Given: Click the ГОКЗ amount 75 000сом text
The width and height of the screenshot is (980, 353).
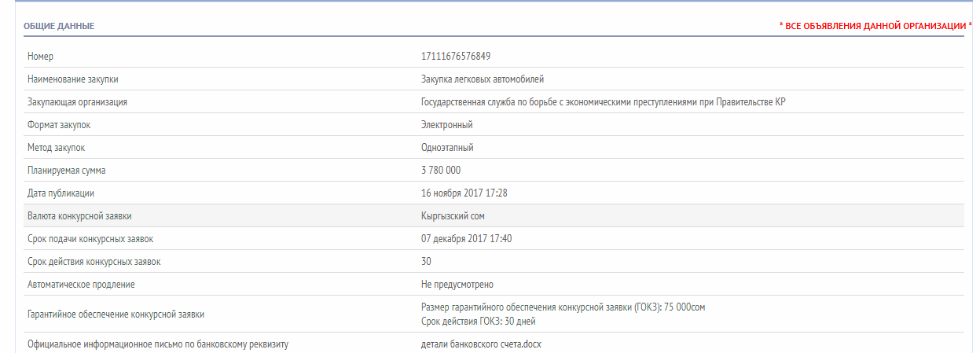Looking at the screenshot, I should pos(568,307).
